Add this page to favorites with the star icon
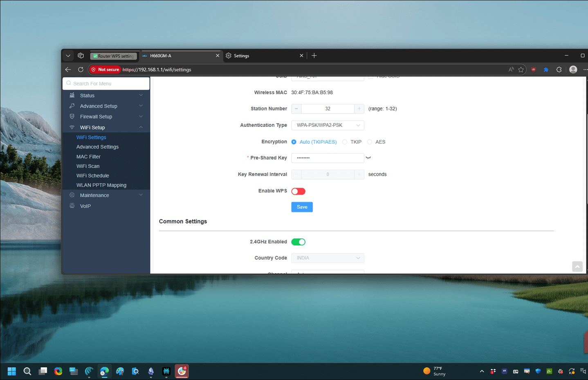588x380 pixels. pyautogui.click(x=521, y=70)
